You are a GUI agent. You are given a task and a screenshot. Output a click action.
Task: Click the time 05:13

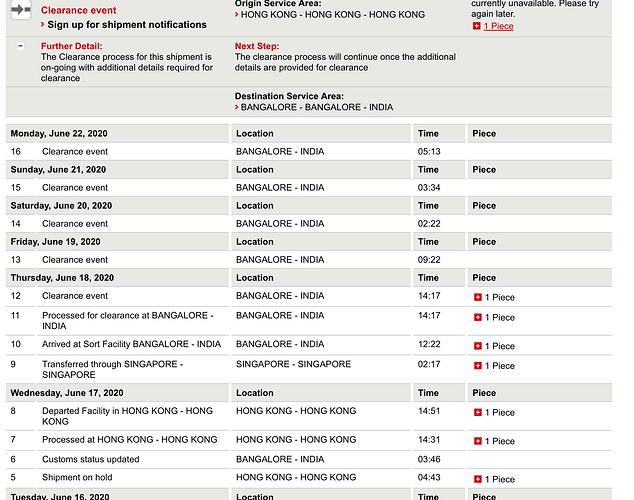click(x=429, y=152)
